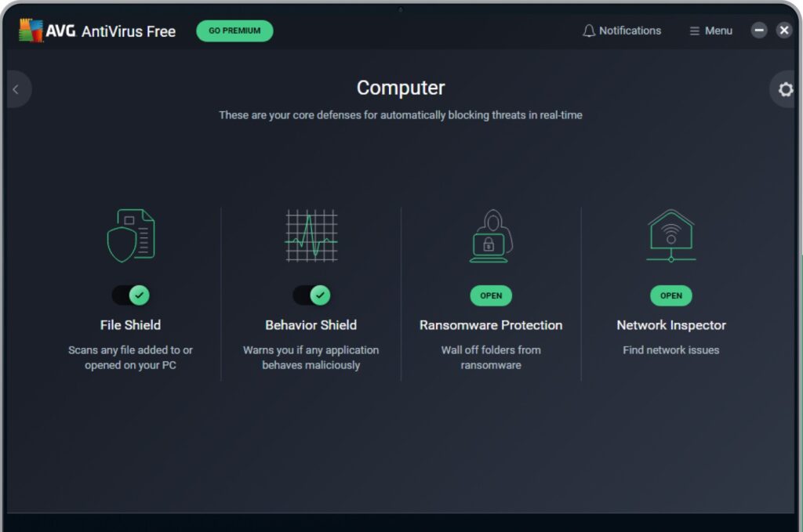Open Network Inspector with OPEN button
Screen dimensions: 803x532
(x=671, y=295)
